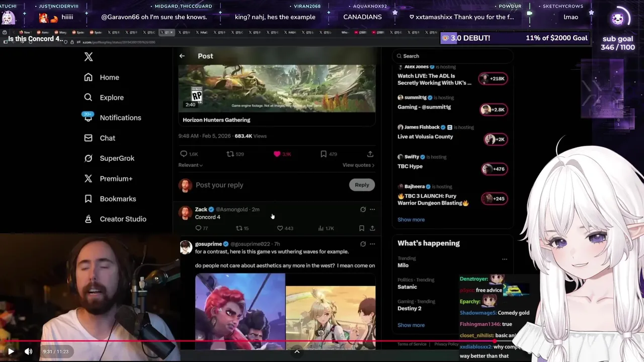Open Chat in X sidebar
This screenshot has height=362, width=644.
(x=100, y=138)
